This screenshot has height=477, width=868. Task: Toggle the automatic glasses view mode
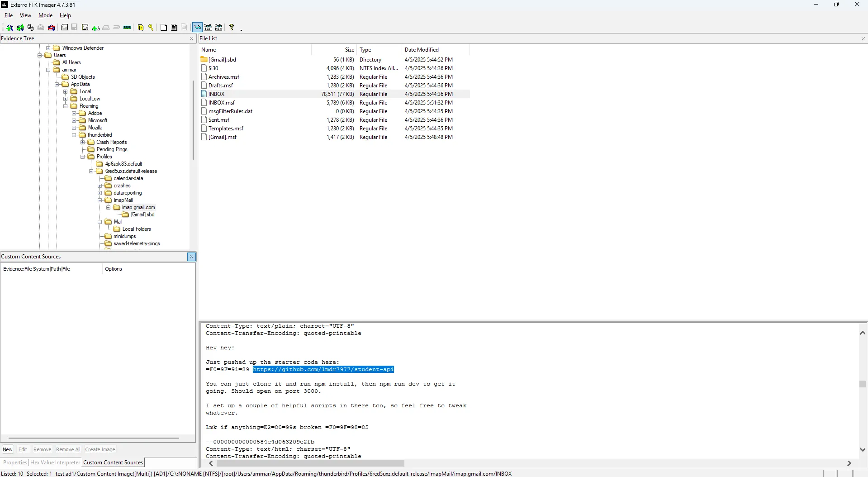point(197,28)
